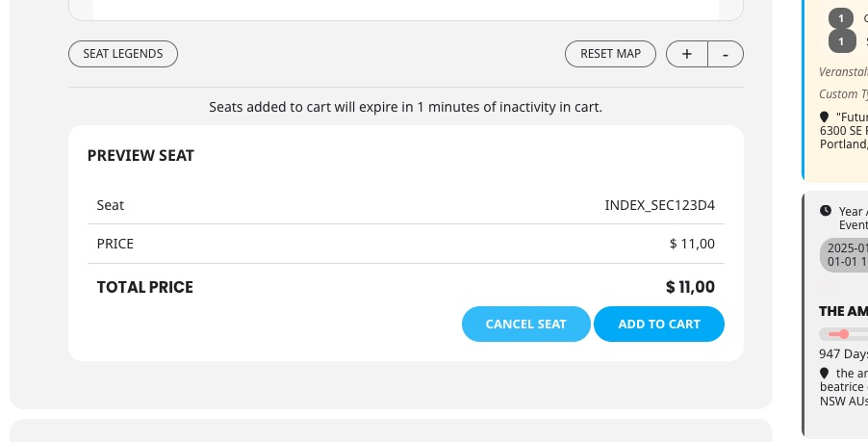Click the seat code INDEX_SEC123D4
Screen dimensions: 868x442
[659, 205]
